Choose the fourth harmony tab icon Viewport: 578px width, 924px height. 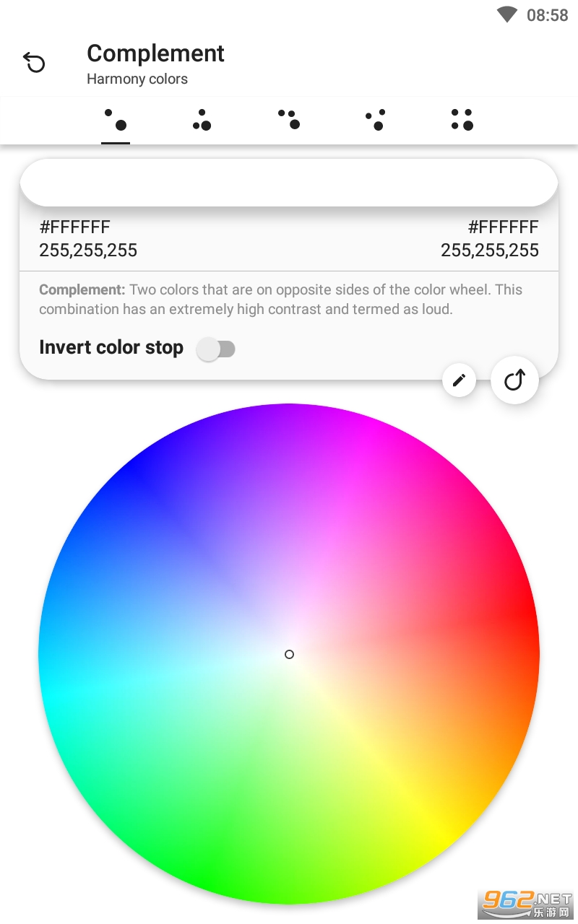[376, 120]
